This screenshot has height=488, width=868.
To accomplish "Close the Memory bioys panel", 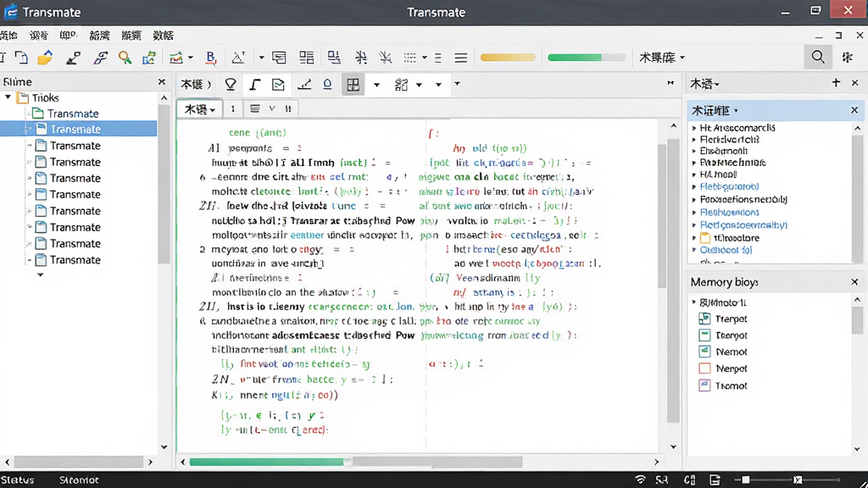I will [x=854, y=282].
